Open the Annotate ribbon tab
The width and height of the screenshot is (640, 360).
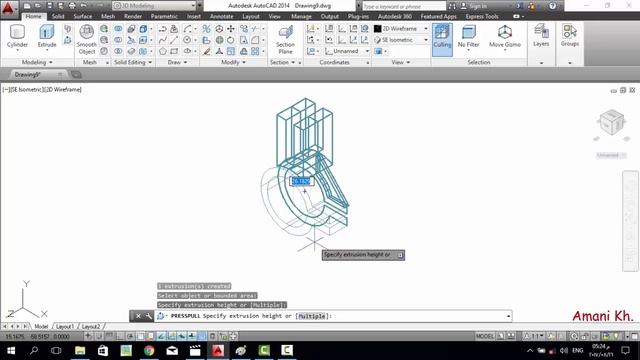[222, 16]
